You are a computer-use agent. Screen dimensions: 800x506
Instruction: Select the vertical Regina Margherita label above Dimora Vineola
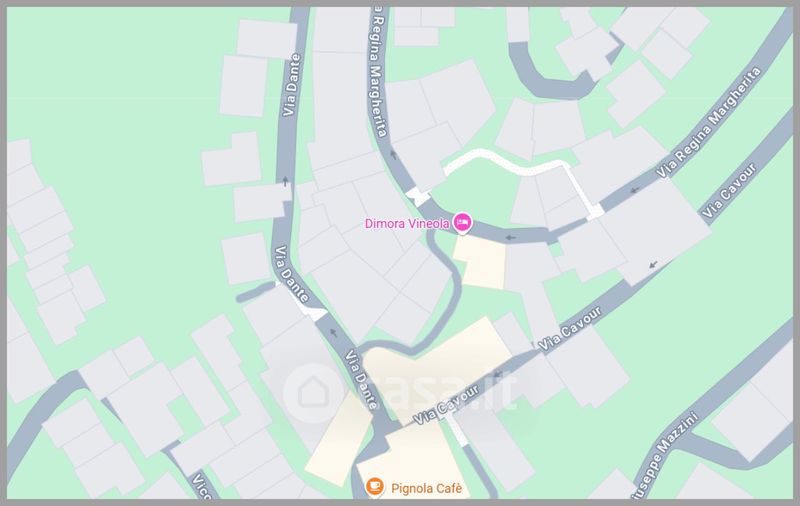coord(379,71)
